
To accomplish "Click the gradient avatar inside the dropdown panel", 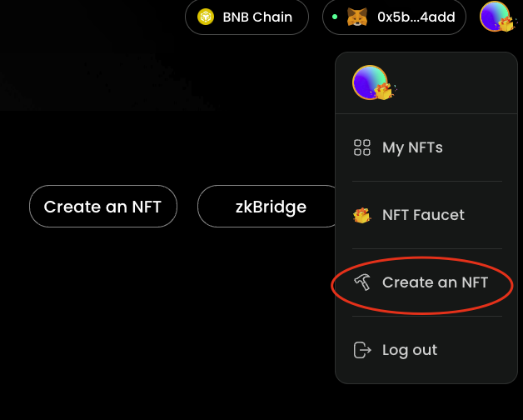I will [367, 82].
